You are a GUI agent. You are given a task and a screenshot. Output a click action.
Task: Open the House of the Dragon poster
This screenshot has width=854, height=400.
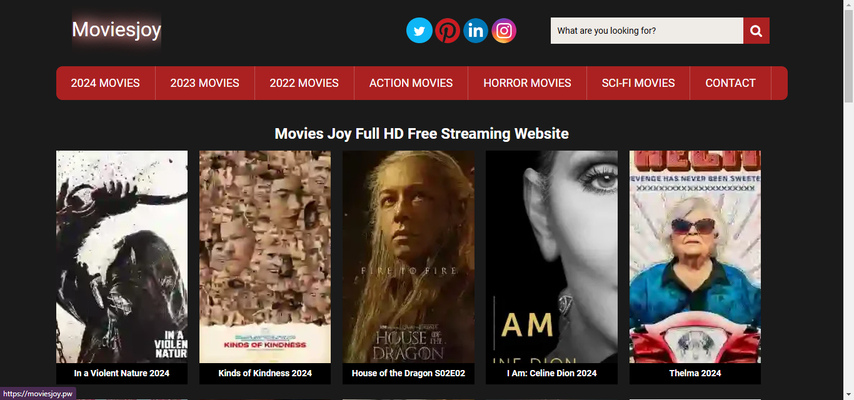pyautogui.click(x=408, y=257)
